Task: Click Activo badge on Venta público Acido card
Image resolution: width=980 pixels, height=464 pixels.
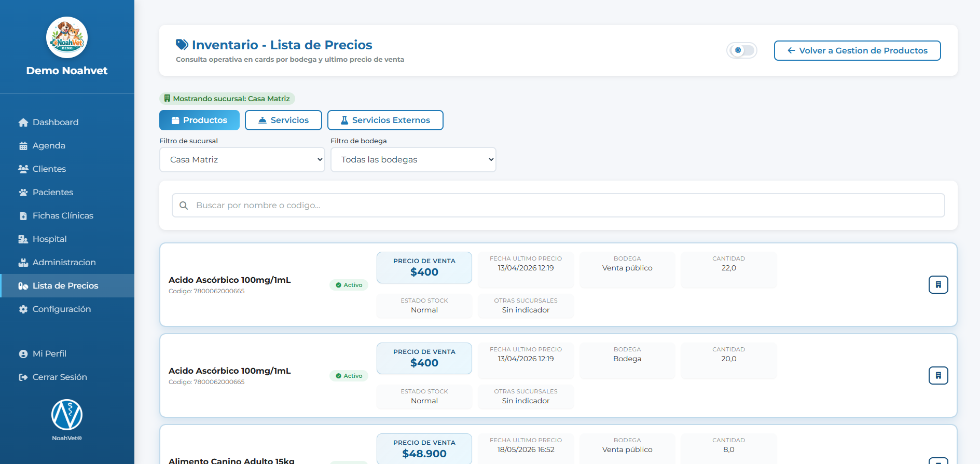Action: (x=349, y=285)
